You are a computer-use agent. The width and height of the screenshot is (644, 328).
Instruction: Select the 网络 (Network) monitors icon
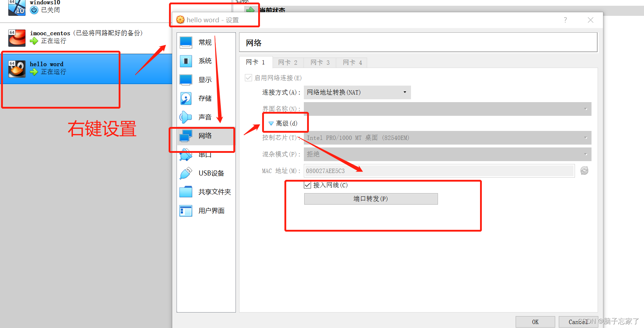(186, 136)
